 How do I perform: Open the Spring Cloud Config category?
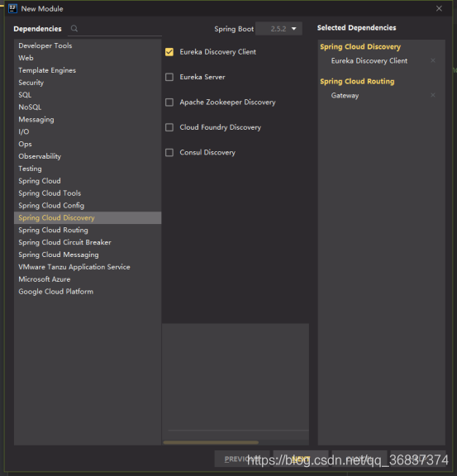pyautogui.click(x=88, y=205)
